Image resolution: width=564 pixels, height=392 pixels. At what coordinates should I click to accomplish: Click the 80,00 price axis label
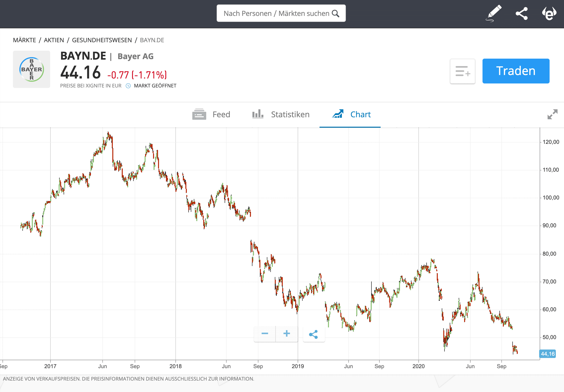tap(549, 254)
